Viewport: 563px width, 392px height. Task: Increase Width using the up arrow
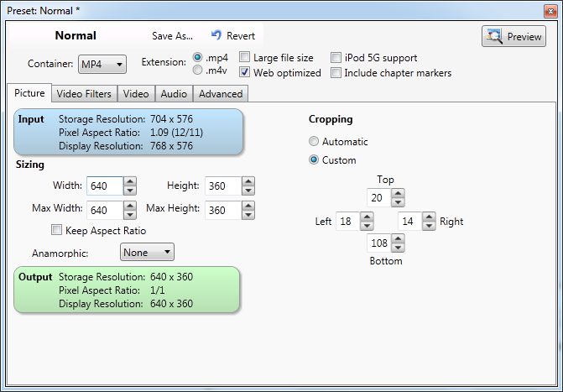pyautogui.click(x=130, y=181)
